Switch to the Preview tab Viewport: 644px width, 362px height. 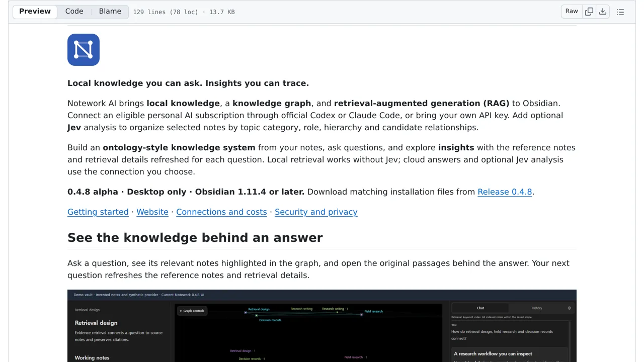35,12
